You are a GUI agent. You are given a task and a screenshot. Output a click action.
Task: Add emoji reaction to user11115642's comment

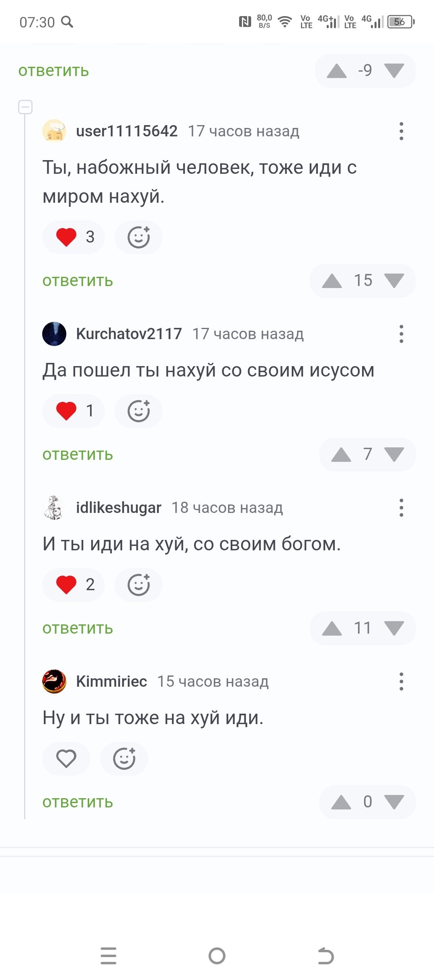(x=139, y=237)
